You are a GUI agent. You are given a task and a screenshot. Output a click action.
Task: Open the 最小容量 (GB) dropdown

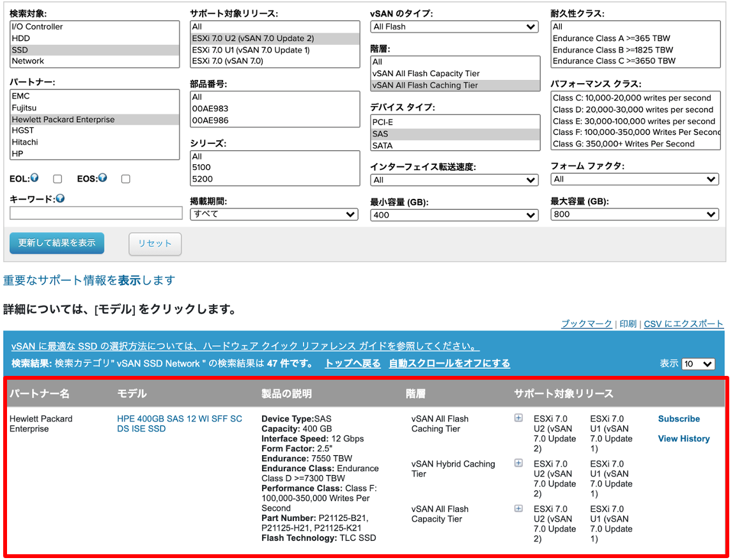click(454, 215)
